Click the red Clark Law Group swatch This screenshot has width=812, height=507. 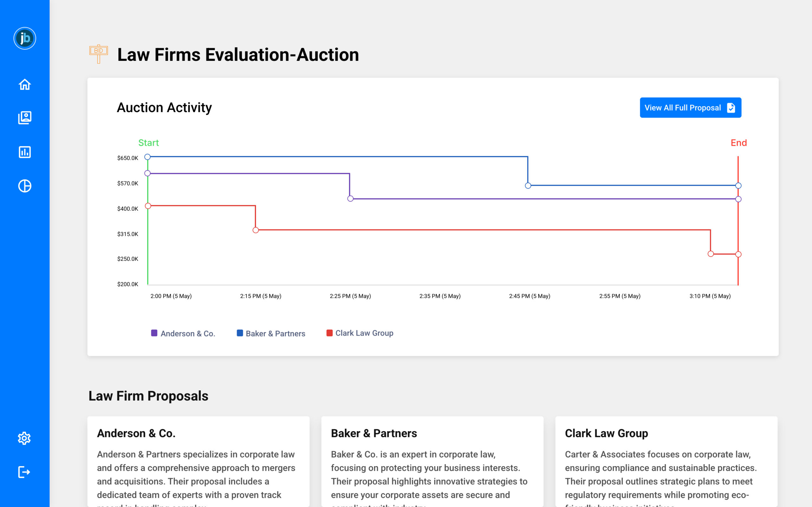(x=330, y=333)
